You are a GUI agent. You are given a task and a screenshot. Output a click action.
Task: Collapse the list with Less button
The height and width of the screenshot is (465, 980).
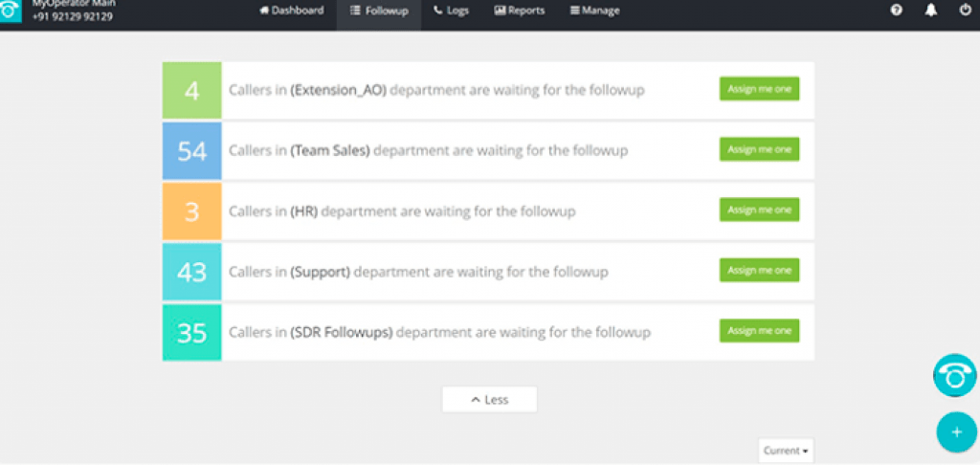[x=489, y=399]
